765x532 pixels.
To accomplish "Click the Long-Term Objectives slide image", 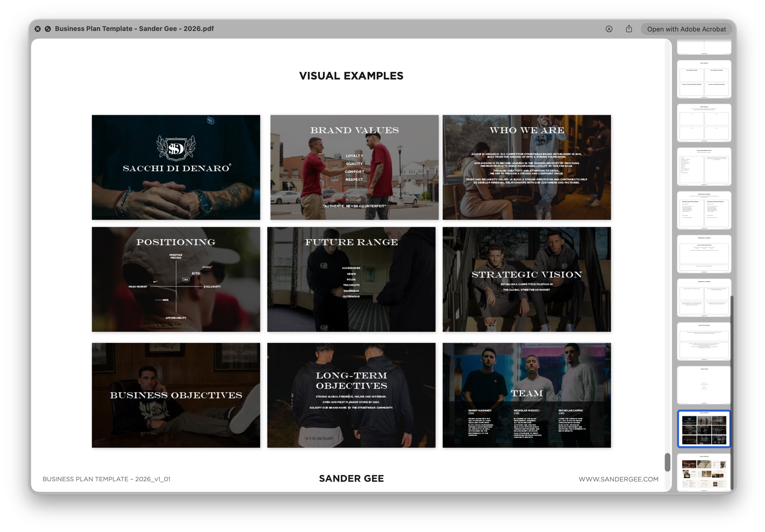I will (351, 395).
